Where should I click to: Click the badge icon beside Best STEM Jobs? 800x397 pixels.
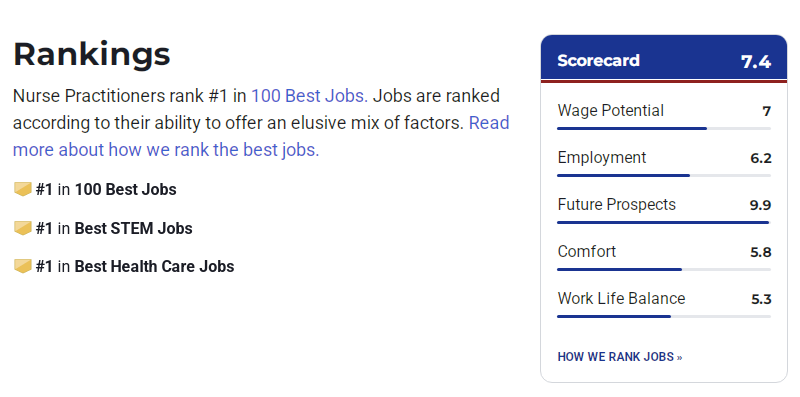23,228
